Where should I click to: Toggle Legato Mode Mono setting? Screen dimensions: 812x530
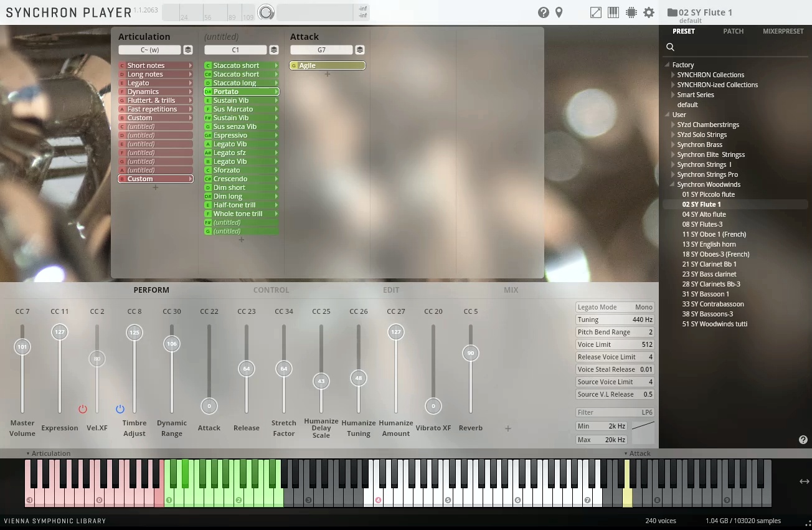coord(615,307)
